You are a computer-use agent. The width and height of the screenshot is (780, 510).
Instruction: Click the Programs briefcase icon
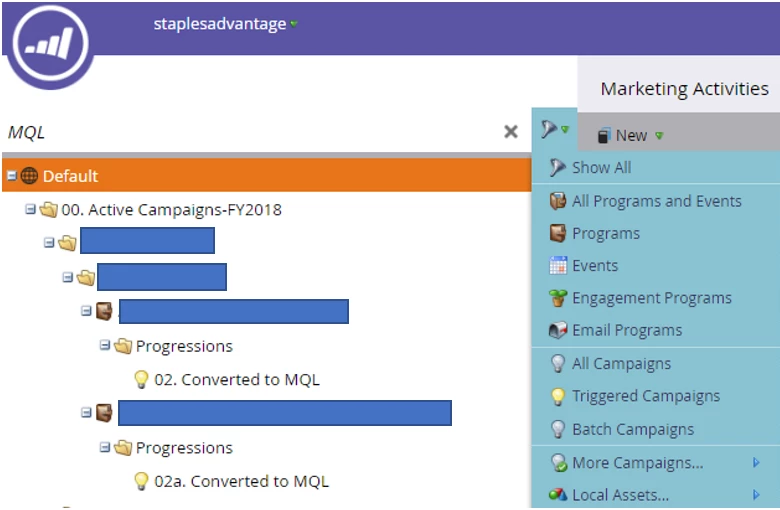tap(558, 233)
